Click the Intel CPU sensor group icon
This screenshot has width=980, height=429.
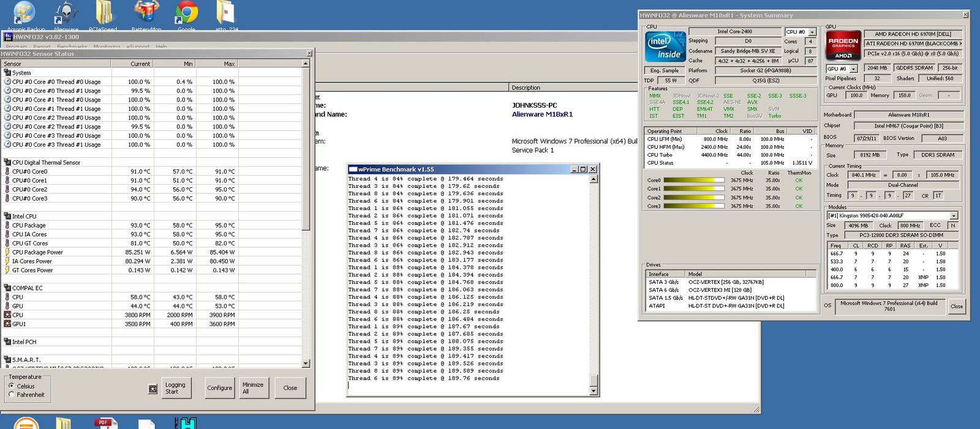click(x=7, y=217)
